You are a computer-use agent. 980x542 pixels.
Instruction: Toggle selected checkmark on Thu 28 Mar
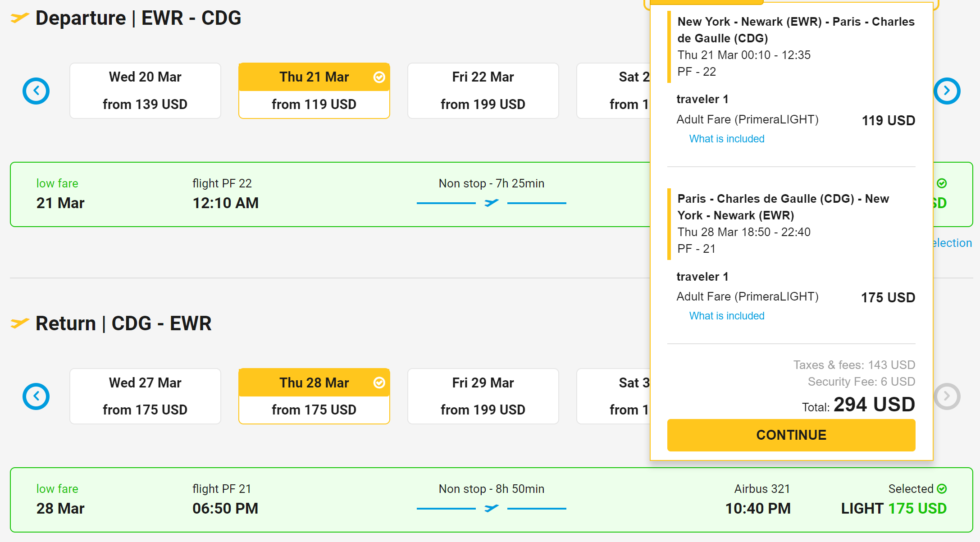click(x=379, y=383)
